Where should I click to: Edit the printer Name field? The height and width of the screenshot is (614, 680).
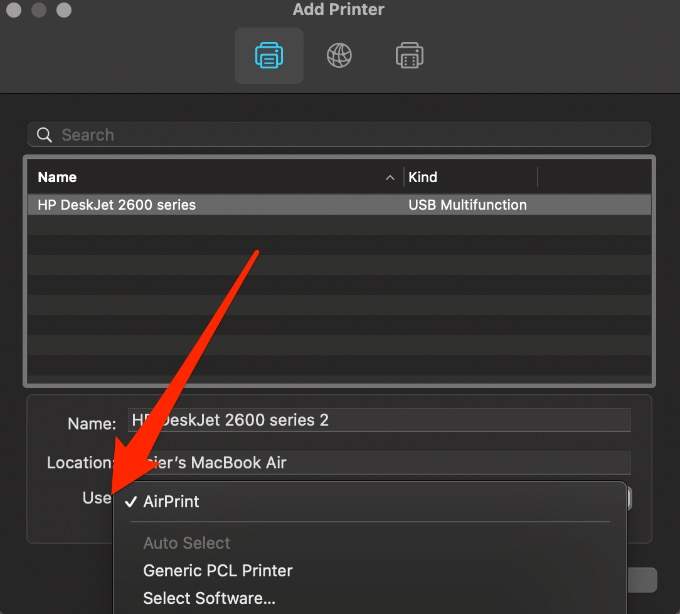(379, 420)
